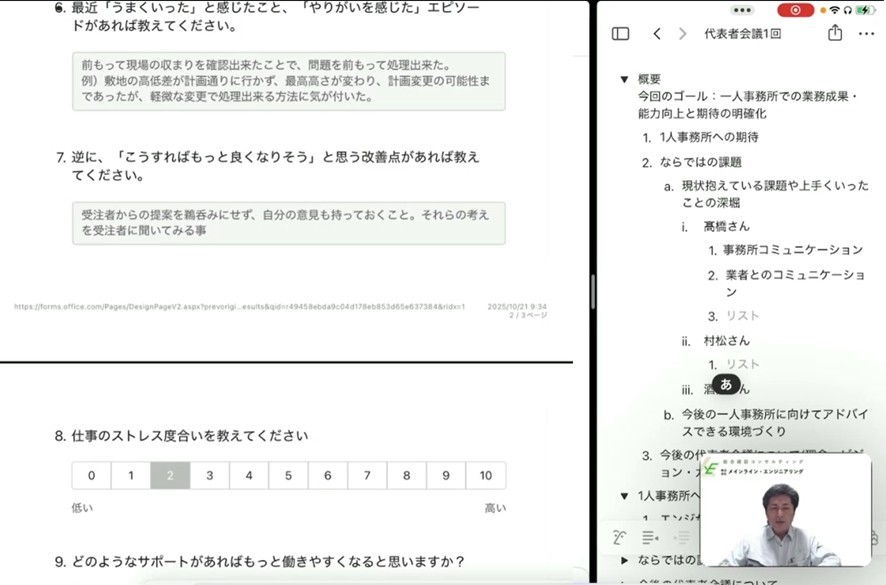Screen dimensions: 886x585
Task: Go back with the left chevron
Action: (x=657, y=34)
